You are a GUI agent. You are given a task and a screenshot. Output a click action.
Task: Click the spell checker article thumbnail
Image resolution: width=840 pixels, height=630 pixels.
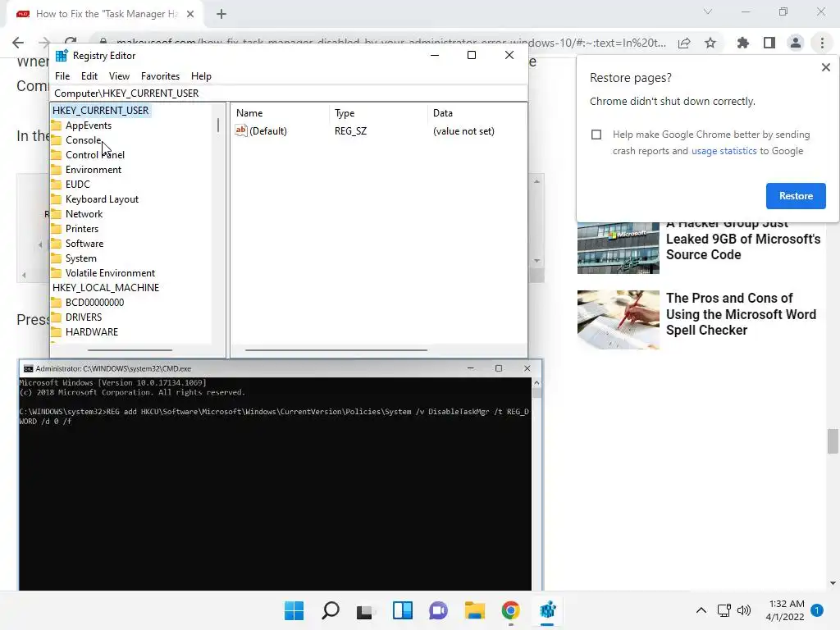click(619, 320)
